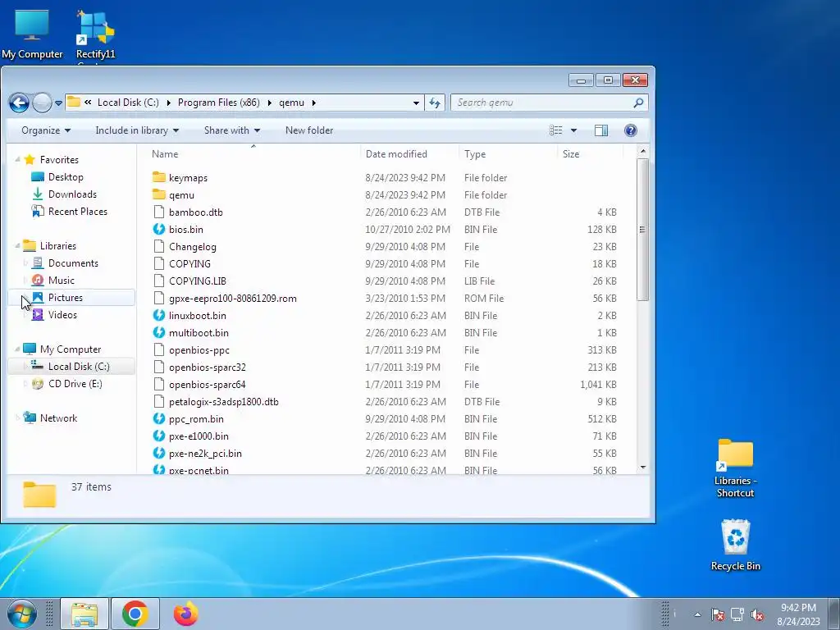This screenshot has height=630, width=840.
Task: Select Desktop under Favorites
Action: (66, 177)
